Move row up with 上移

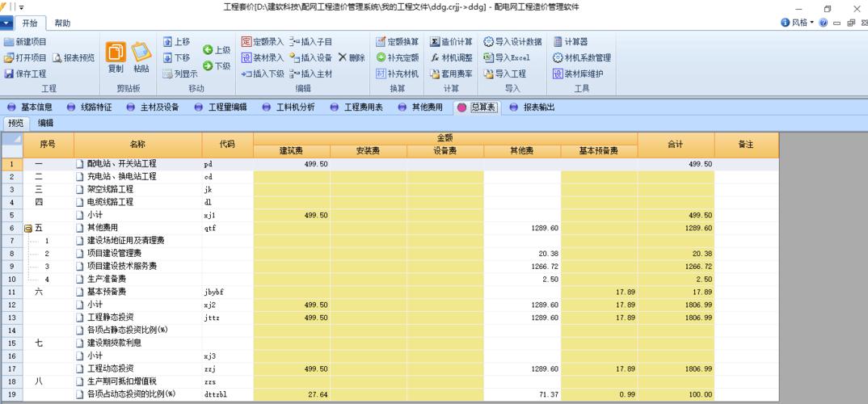click(x=176, y=42)
